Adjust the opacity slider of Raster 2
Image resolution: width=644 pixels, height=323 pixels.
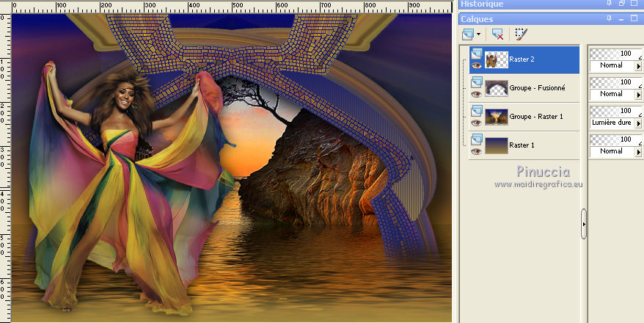coord(615,54)
